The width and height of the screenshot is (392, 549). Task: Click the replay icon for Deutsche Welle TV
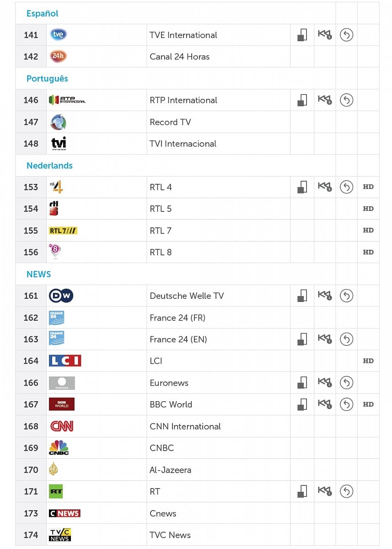(x=346, y=296)
